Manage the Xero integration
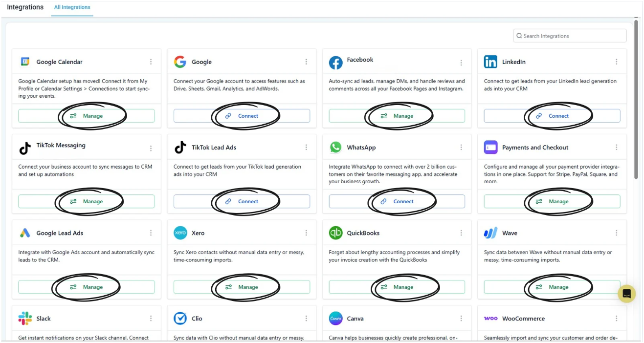Viewport: 644px width, 343px height. pos(242,287)
